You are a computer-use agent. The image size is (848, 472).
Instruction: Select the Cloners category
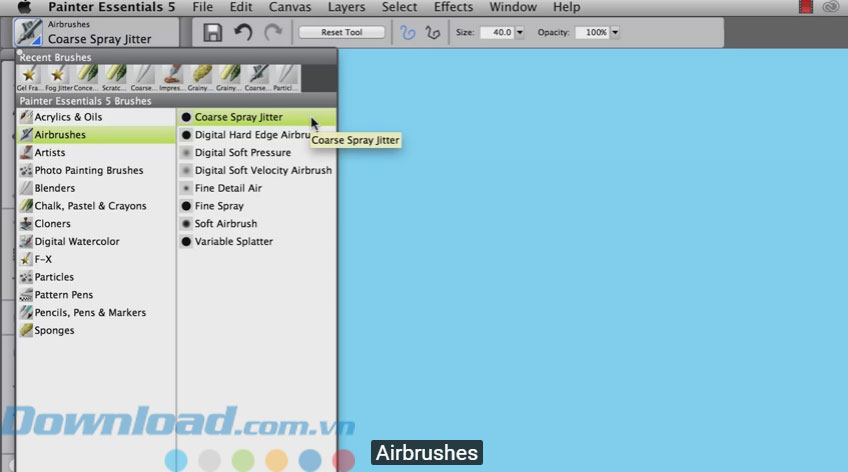[x=96, y=224]
